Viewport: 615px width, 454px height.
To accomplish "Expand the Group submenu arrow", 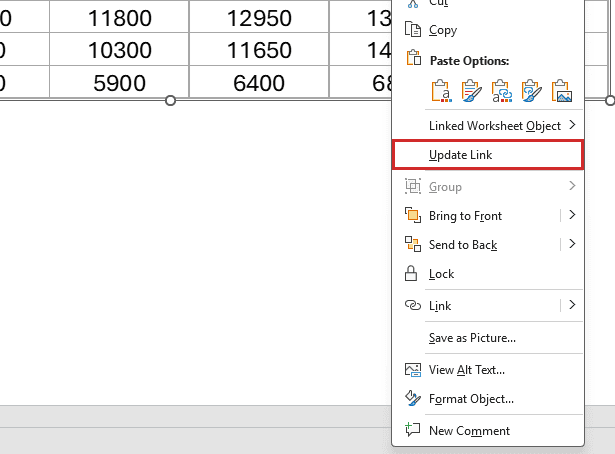I will click(572, 186).
